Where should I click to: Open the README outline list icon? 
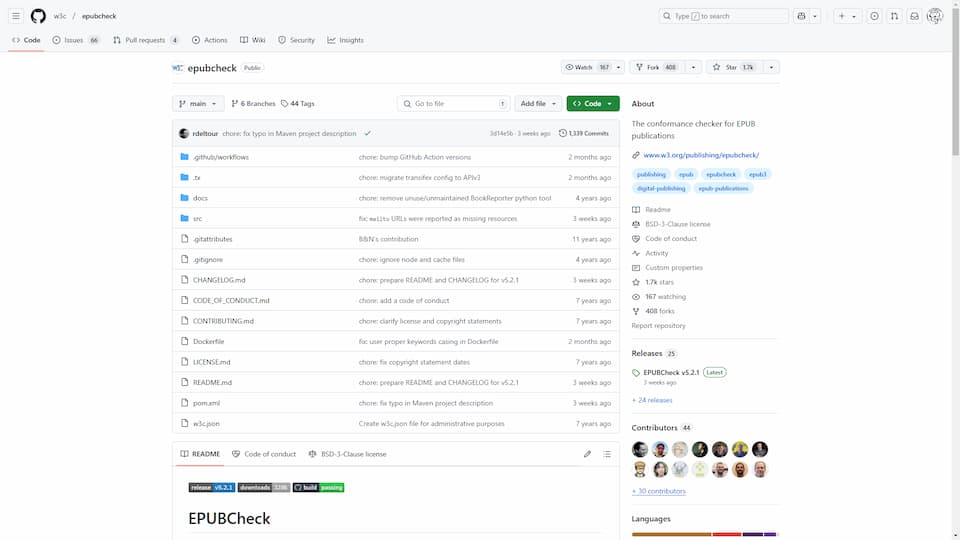coord(607,454)
